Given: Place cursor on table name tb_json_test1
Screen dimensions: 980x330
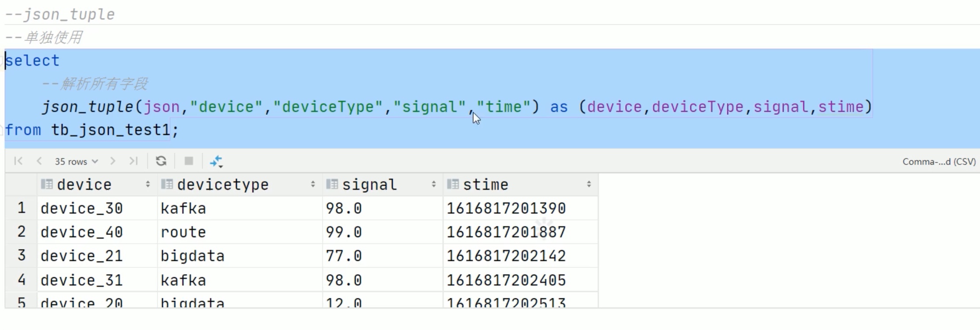Looking at the screenshot, I should [x=111, y=130].
